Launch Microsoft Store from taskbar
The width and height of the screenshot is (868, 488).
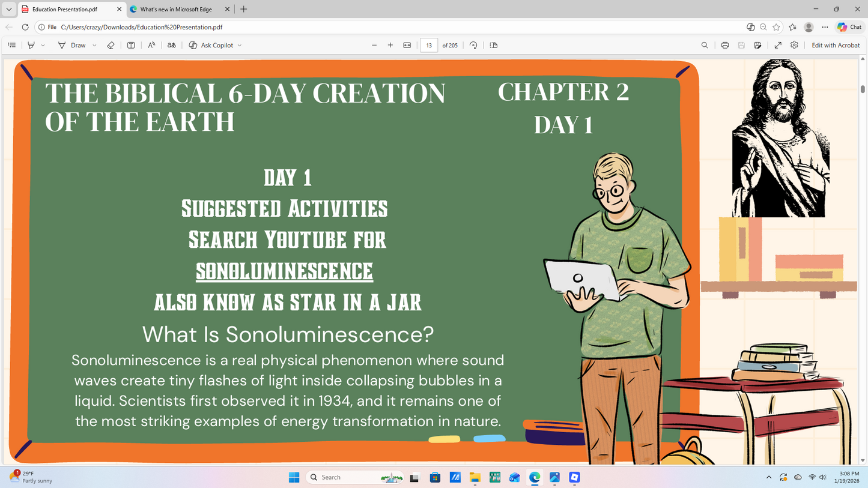click(x=435, y=477)
